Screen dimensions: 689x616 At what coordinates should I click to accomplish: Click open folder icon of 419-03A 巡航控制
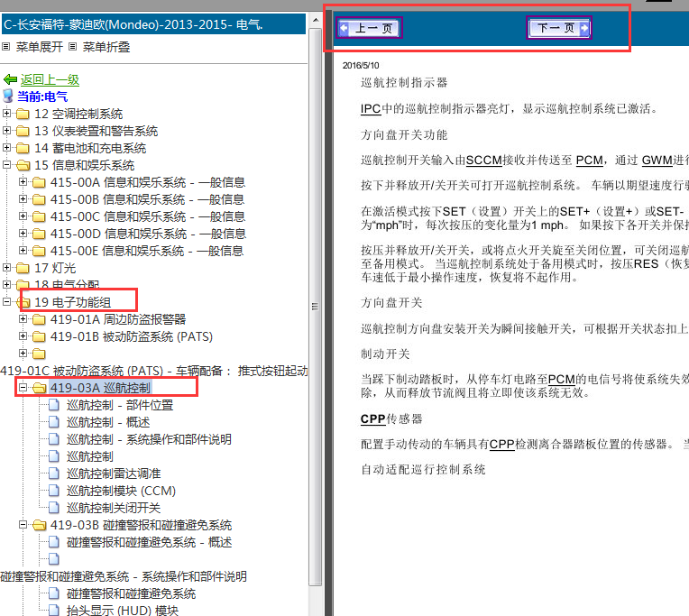pyautogui.click(x=39, y=389)
